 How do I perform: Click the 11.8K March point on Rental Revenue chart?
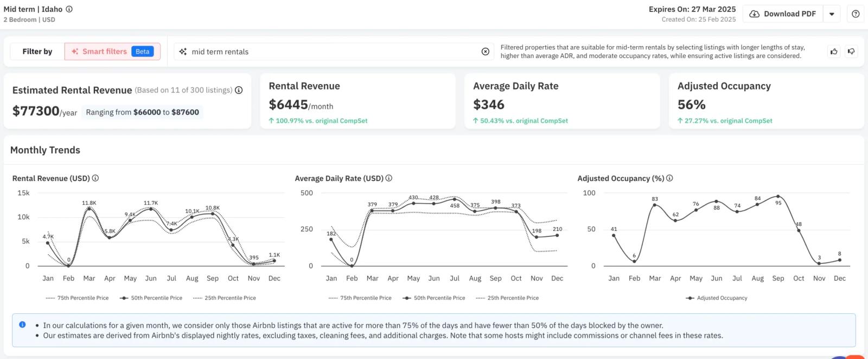point(89,209)
